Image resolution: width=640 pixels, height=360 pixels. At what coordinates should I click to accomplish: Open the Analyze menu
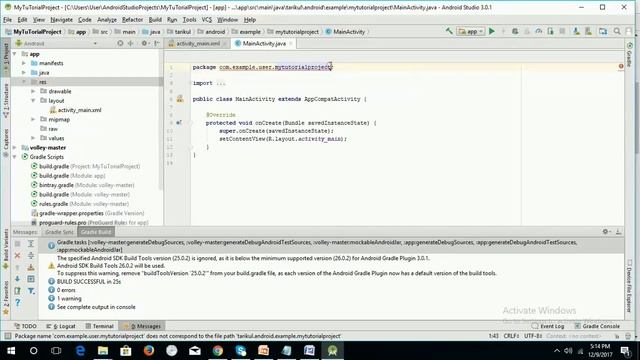[x=107, y=20]
